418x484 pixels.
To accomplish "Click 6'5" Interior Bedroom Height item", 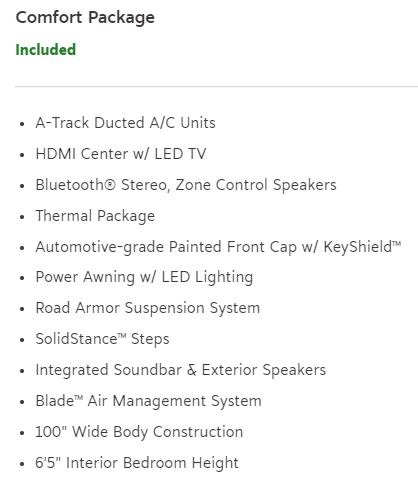I will click(x=137, y=463).
